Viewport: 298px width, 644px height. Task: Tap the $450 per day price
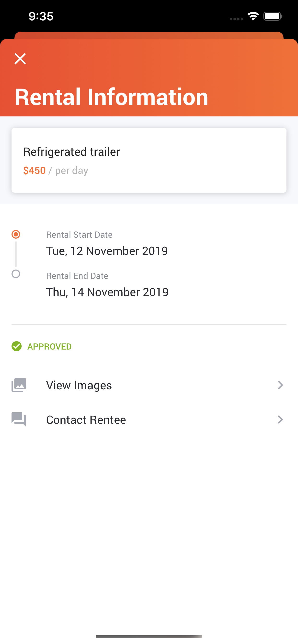tap(56, 171)
